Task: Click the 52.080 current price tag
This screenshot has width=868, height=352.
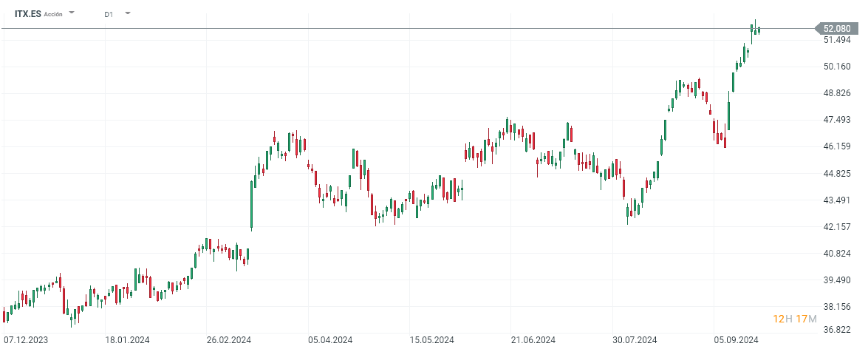Action: pos(835,28)
